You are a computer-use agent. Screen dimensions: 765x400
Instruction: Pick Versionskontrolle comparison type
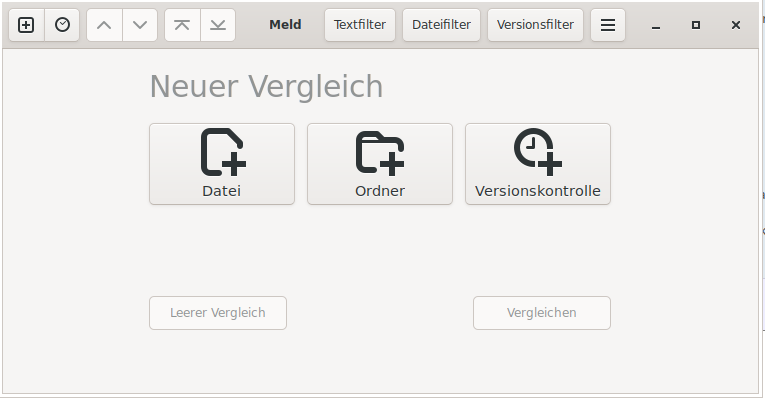538,164
